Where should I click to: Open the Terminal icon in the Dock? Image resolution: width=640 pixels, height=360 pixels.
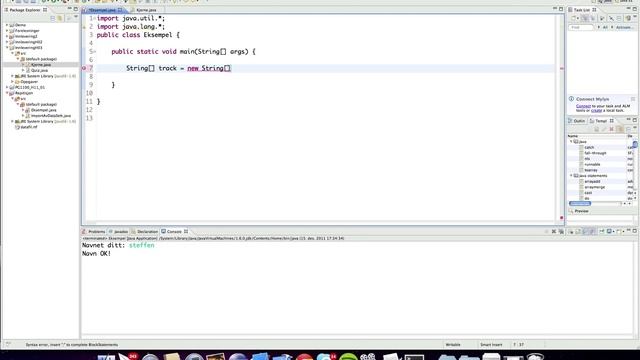pyautogui.click(x=414, y=358)
